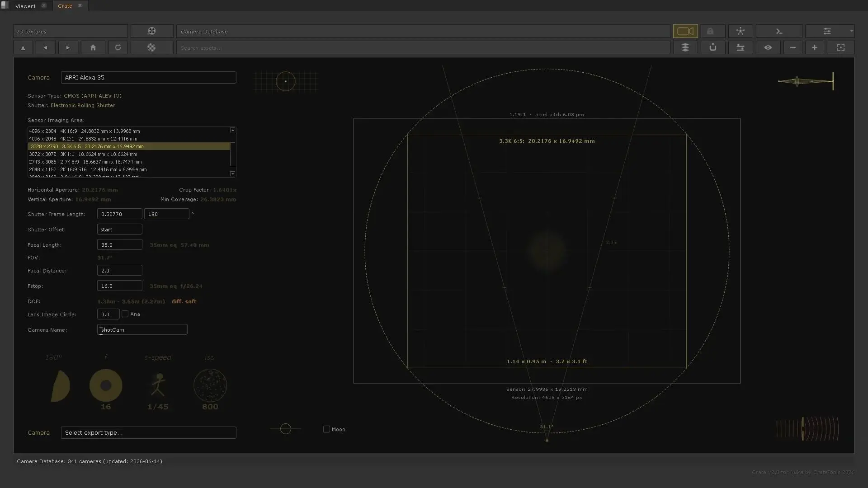Open the 2D textures category dropdown
This screenshot has height=488, width=868.
pos(71,31)
